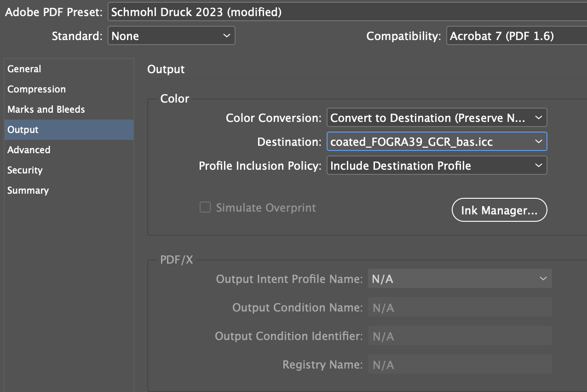The height and width of the screenshot is (392, 587).
Task: Open the Compatibility dropdown
Action: tap(515, 35)
